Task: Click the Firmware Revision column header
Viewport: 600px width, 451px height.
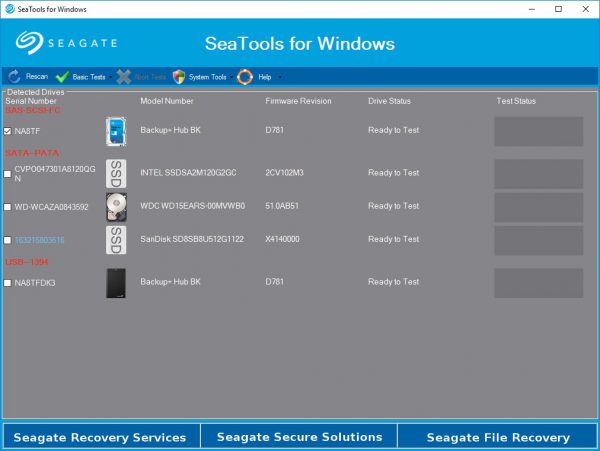Action: click(x=298, y=101)
